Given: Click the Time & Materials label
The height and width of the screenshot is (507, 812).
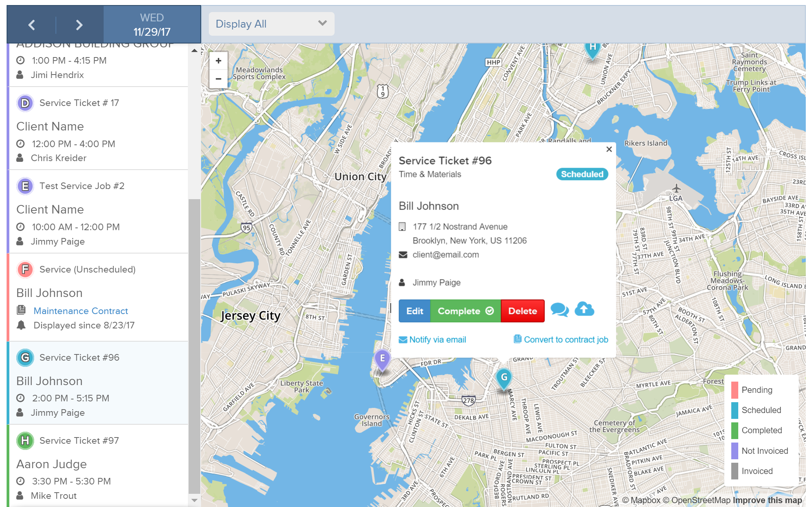Looking at the screenshot, I should [x=430, y=174].
